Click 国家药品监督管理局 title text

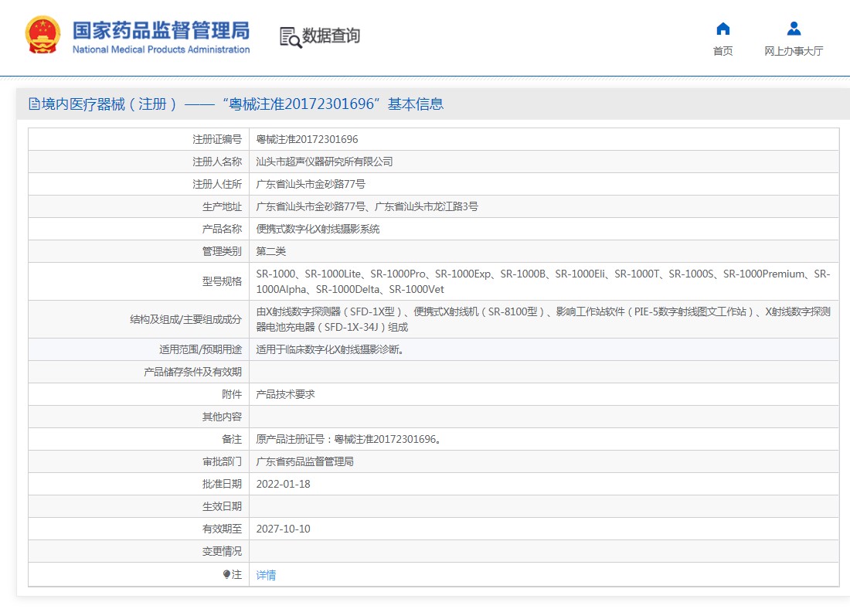[161, 31]
